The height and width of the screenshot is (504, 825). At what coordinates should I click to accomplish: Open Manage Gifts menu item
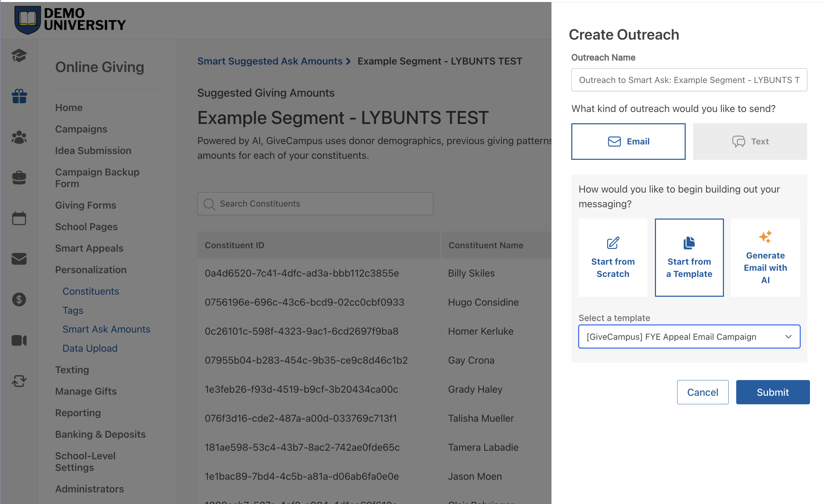[86, 391]
